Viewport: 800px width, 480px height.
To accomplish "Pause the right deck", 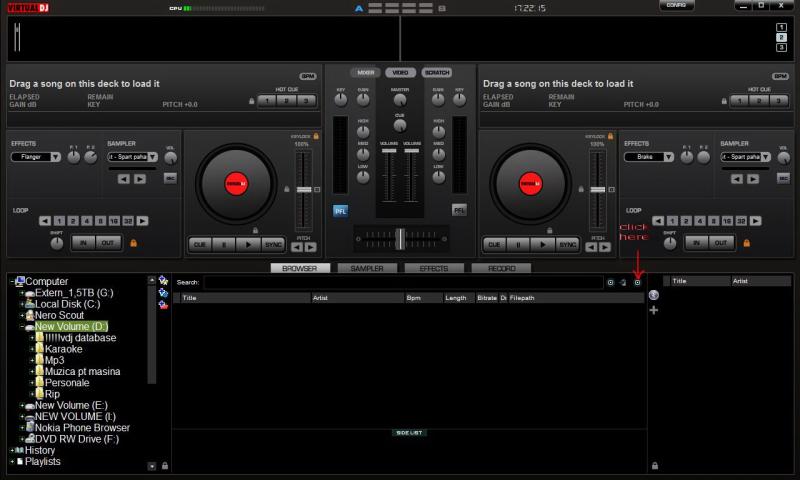I will pos(518,244).
